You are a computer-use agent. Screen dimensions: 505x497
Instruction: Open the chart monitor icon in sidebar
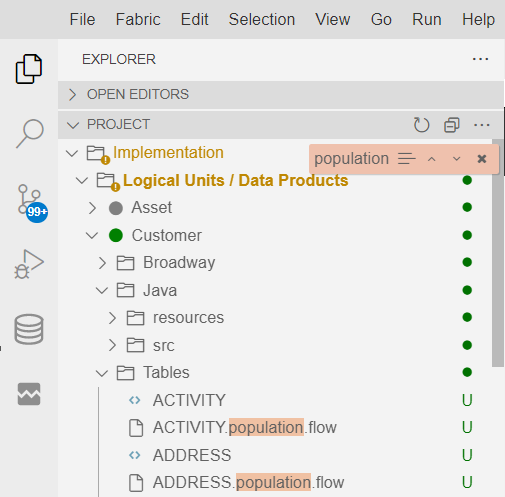29,394
